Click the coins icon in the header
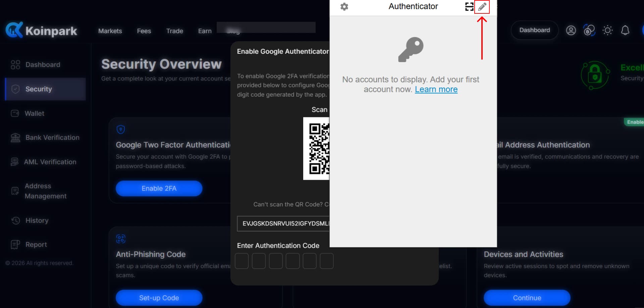 click(x=589, y=31)
